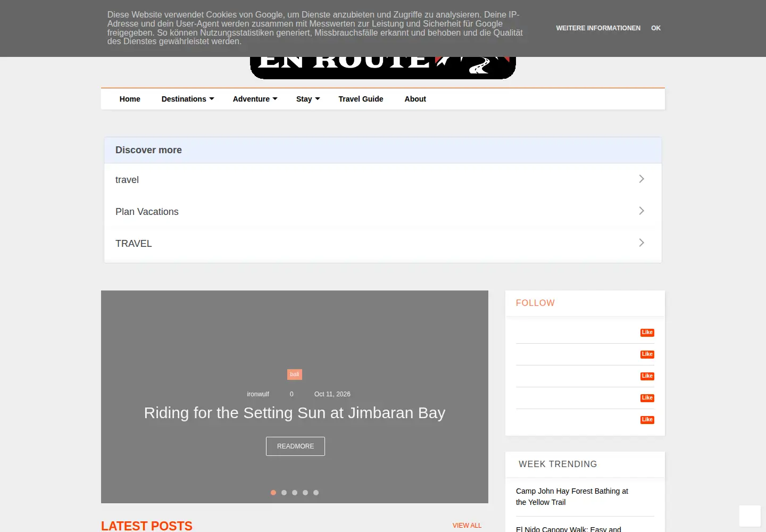This screenshot has width=766, height=532.
Task: Accept cookies with the OK button
Action: tap(656, 28)
